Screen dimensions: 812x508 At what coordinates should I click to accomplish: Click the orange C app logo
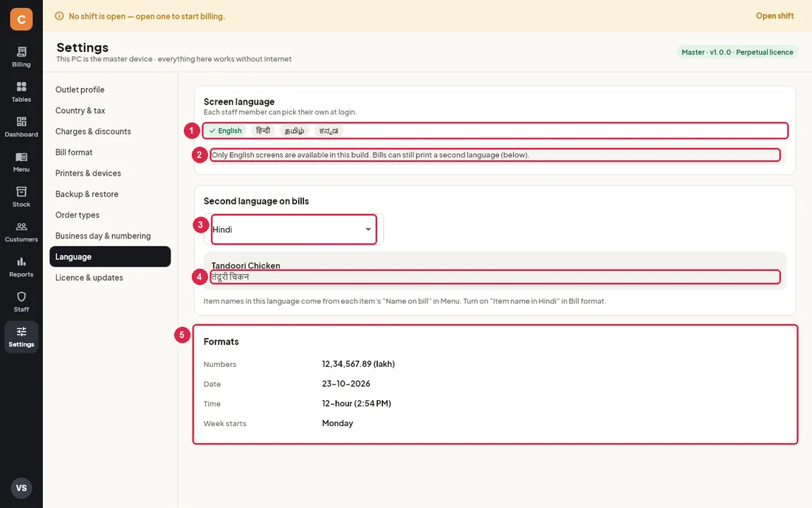click(21, 19)
